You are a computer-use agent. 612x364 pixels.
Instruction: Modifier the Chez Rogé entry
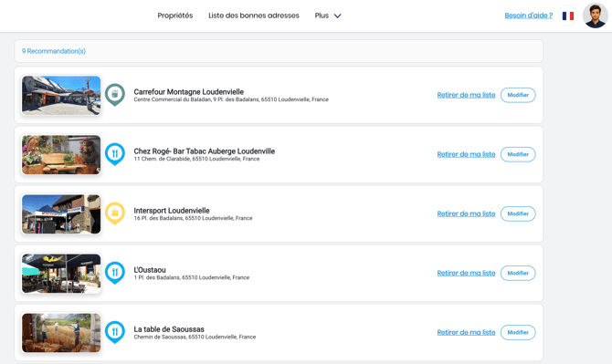(x=518, y=154)
